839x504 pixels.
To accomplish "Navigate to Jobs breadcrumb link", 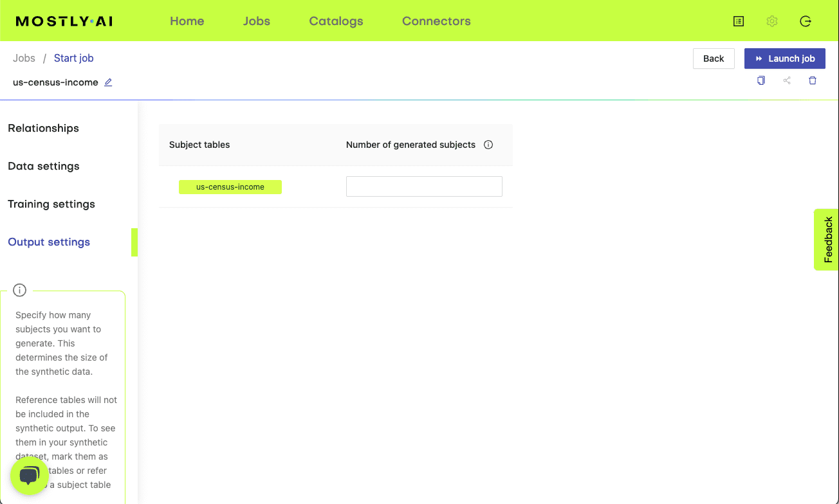I will tap(24, 58).
